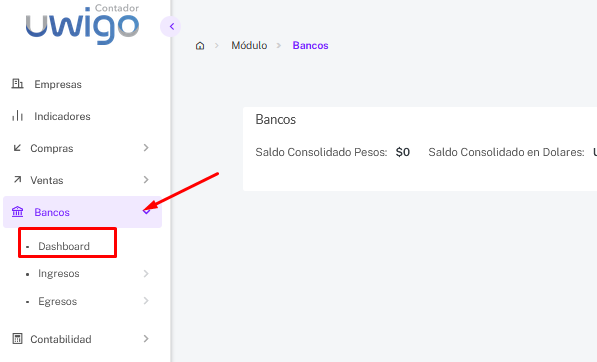
Task: Click the Bancos bank building icon
Action: click(x=18, y=212)
